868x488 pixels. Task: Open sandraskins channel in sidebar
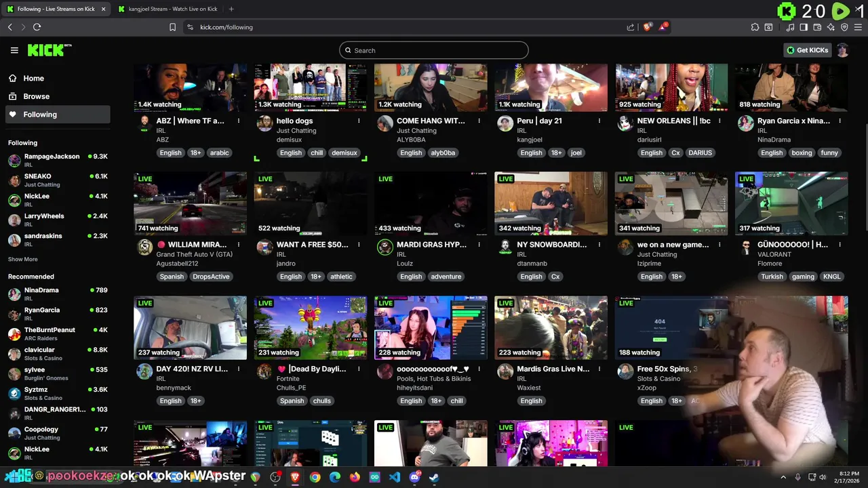pyautogui.click(x=57, y=240)
